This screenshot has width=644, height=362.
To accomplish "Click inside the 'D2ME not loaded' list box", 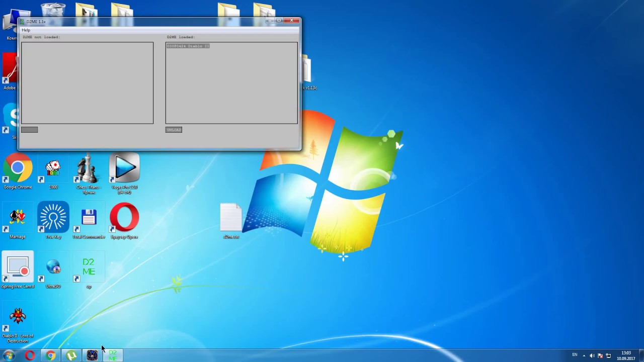I will tap(87, 83).
